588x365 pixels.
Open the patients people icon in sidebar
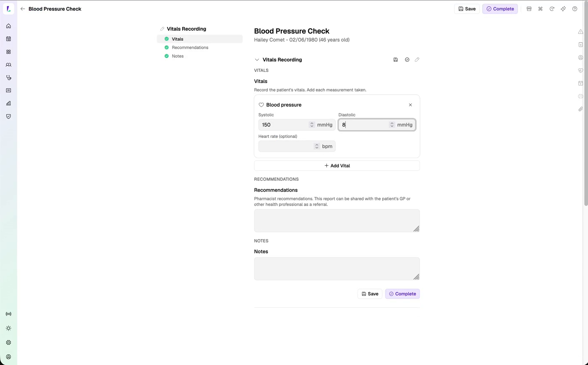[8, 65]
